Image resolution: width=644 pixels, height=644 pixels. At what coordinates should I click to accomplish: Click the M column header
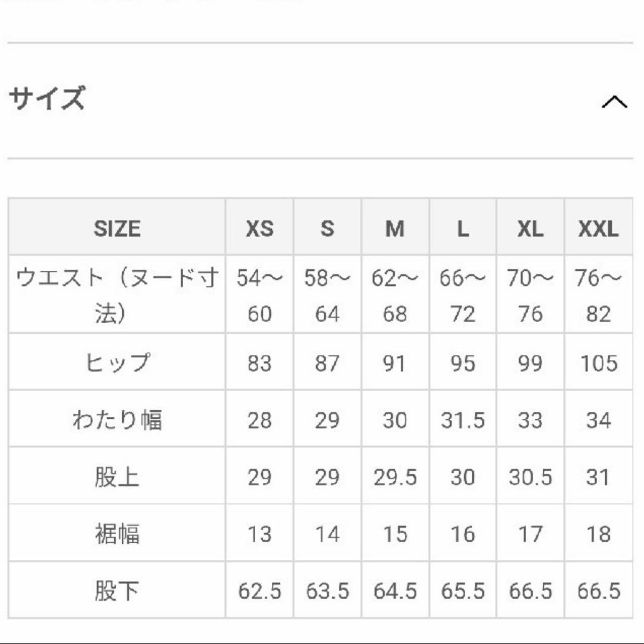[395, 228]
